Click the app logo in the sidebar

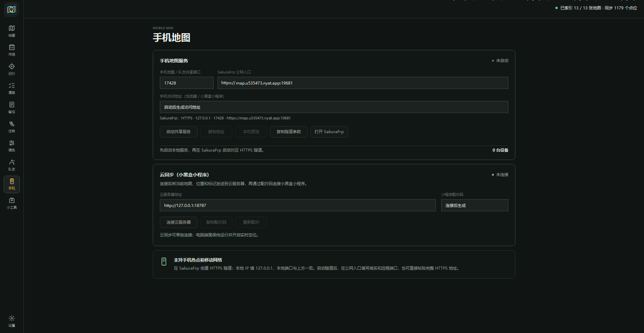[x=11, y=9]
